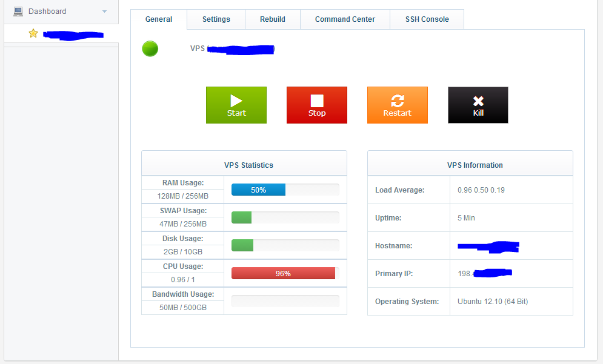
Task: Click the VPS name title text
Action: [x=232, y=49]
